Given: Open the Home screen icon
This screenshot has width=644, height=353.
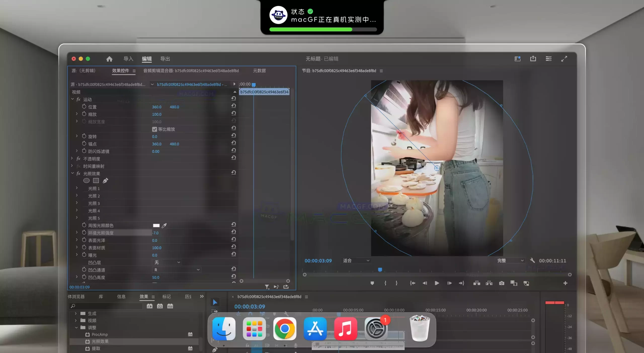Looking at the screenshot, I should pyautogui.click(x=109, y=59).
